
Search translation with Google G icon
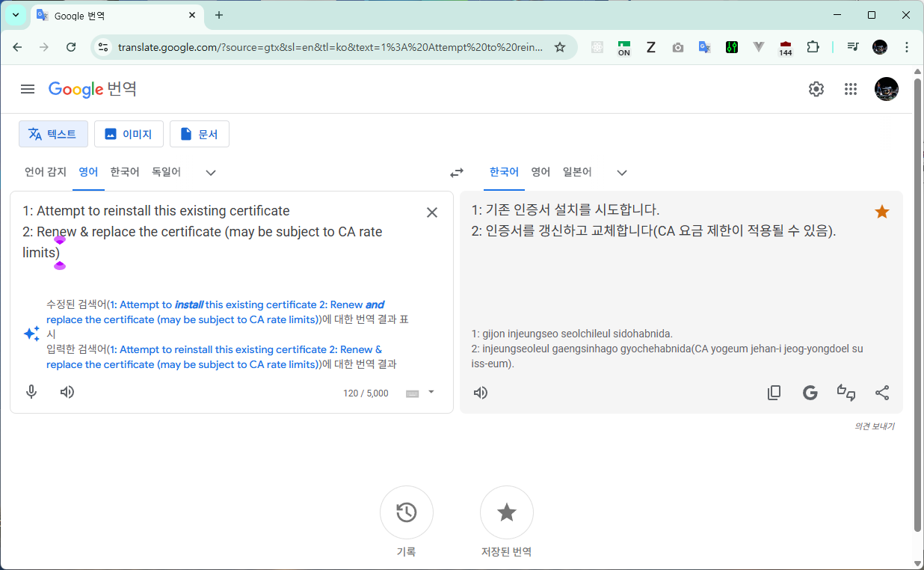click(x=810, y=393)
